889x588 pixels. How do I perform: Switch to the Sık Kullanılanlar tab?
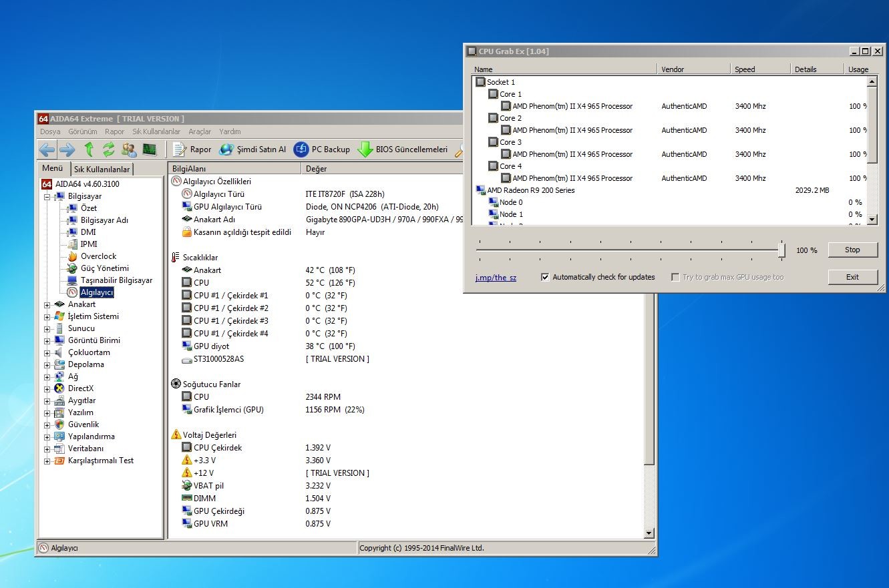pos(102,170)
